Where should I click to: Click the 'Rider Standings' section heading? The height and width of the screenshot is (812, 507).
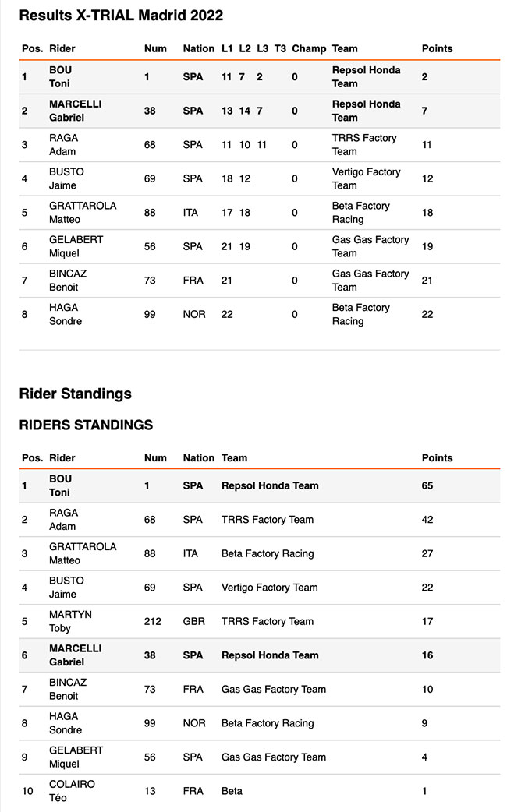(x=75, y=394)
